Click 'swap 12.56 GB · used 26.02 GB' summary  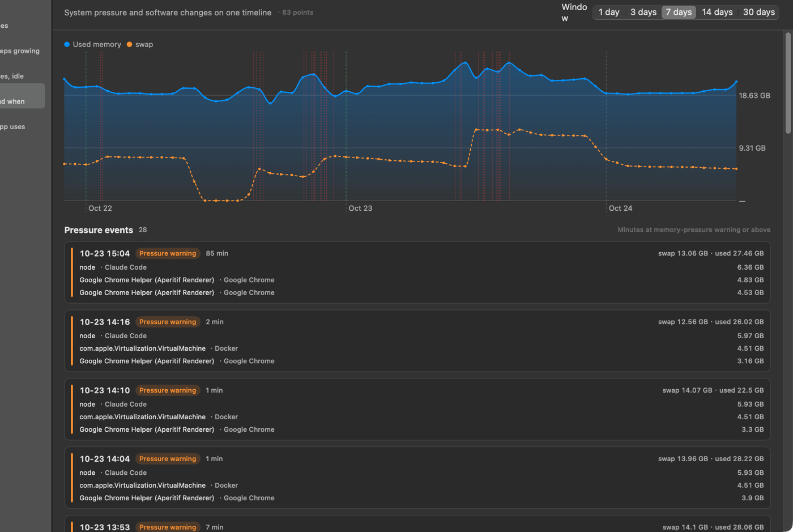click(x=710, y=322)
